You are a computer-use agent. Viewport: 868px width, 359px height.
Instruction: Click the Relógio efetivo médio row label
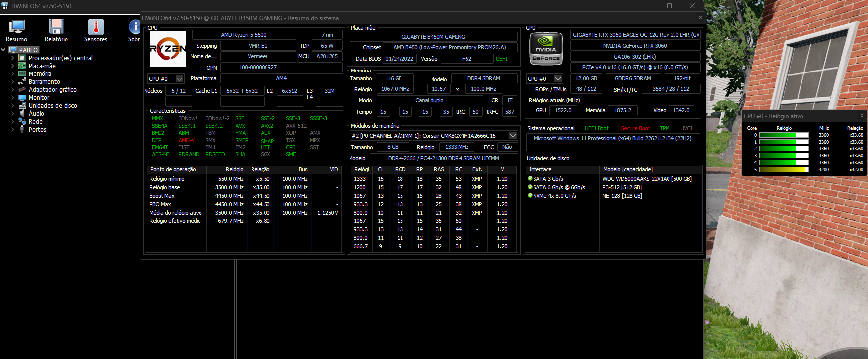click(175, 221)
